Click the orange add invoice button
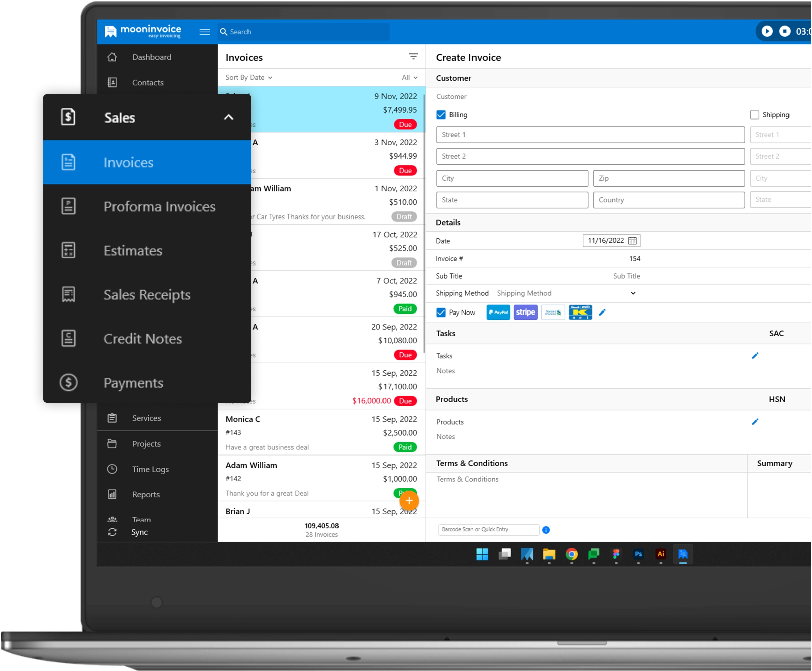812x671 pixels. click(x=409, y=500)
